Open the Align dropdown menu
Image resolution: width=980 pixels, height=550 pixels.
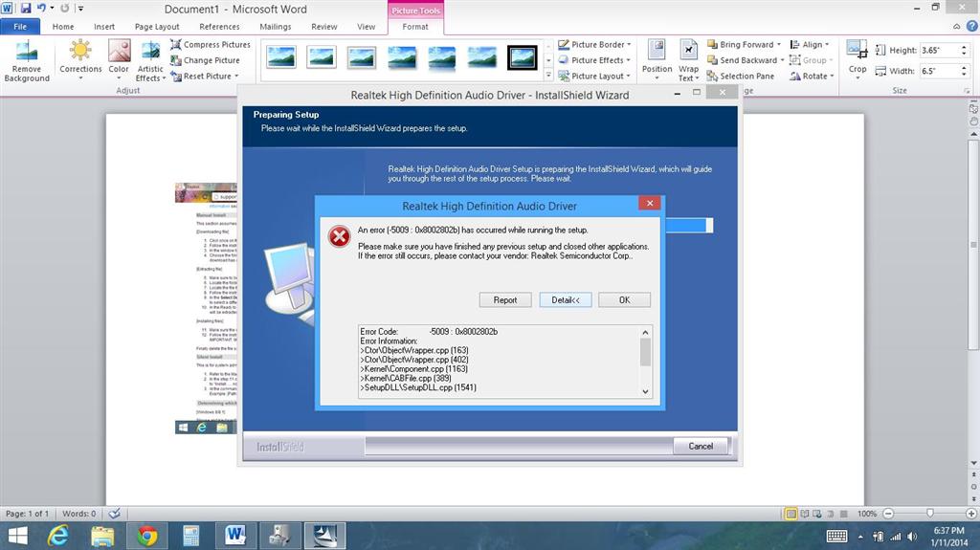click(810, 44)
